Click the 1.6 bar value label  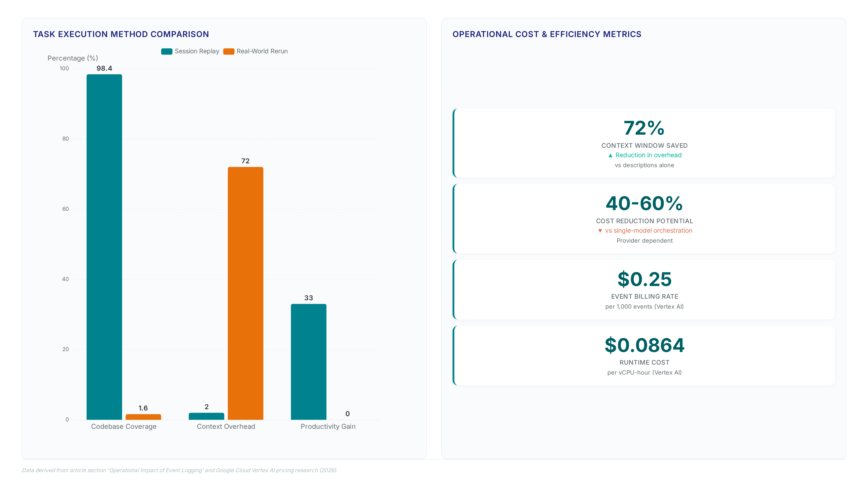(143, 408)
